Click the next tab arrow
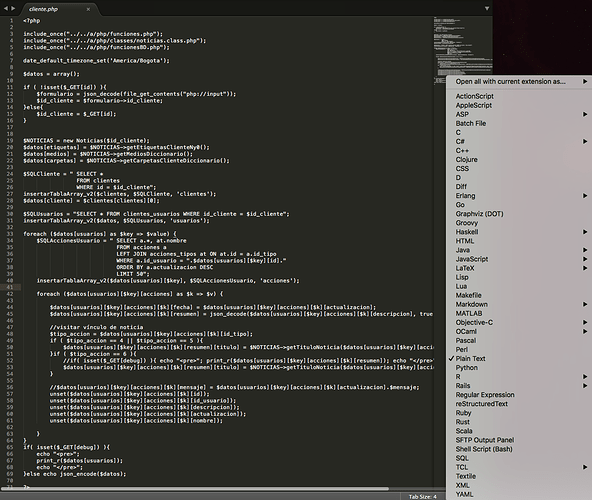Screen dimensions: 592x500 click(x=13, y=8)
